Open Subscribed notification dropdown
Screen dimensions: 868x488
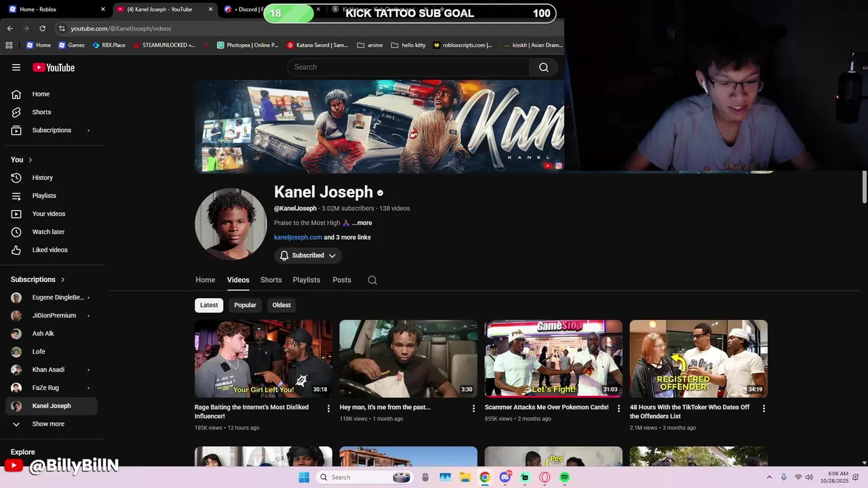(x=308, y=256)
